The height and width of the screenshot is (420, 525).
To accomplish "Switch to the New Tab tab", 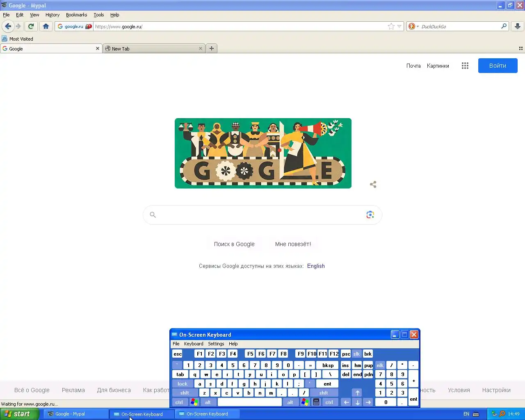I will (154, 48).
